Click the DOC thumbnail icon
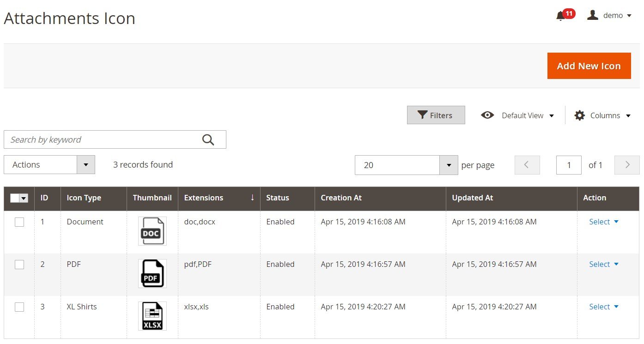The width and height of the screenshot is (644, 344). pyautogui.click(x=152, y=231)
